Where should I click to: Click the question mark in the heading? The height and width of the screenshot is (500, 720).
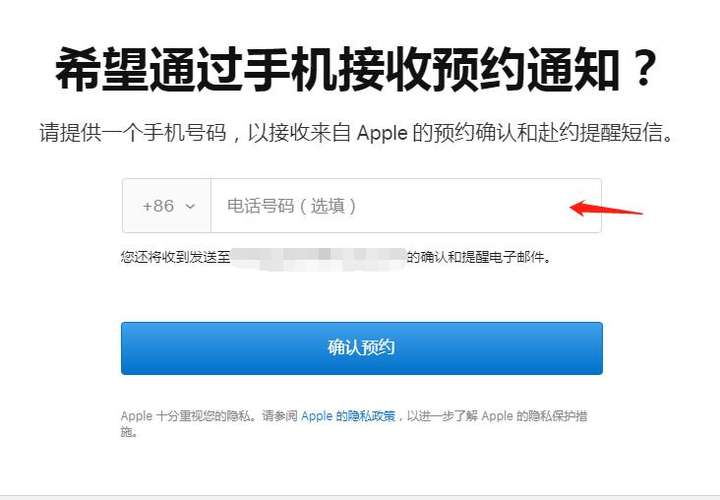[644, 70]
